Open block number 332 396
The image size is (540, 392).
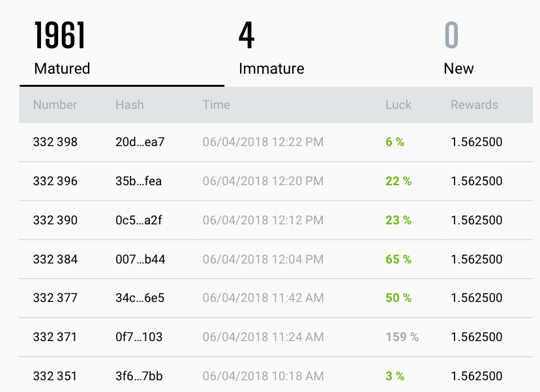point(55,181)
